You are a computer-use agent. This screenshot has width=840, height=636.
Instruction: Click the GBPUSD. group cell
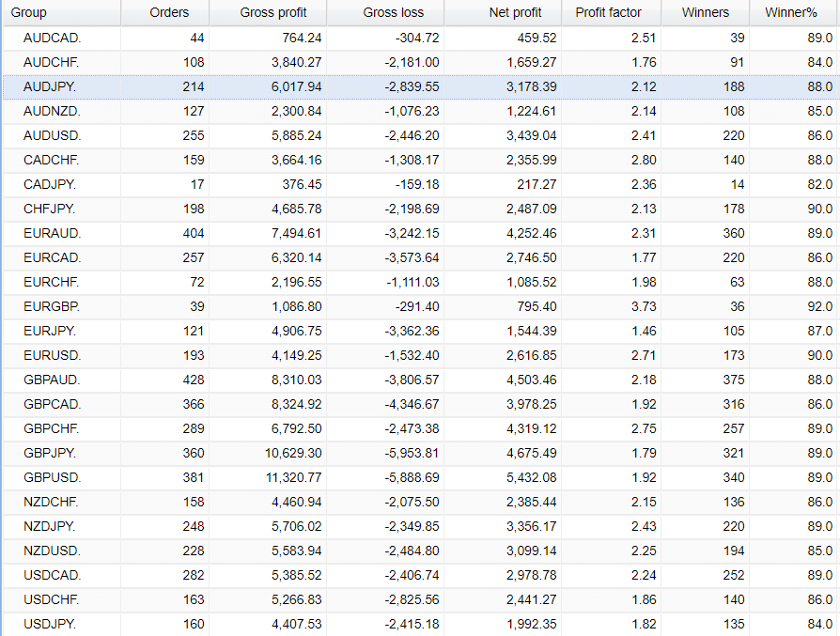point(52,477)
